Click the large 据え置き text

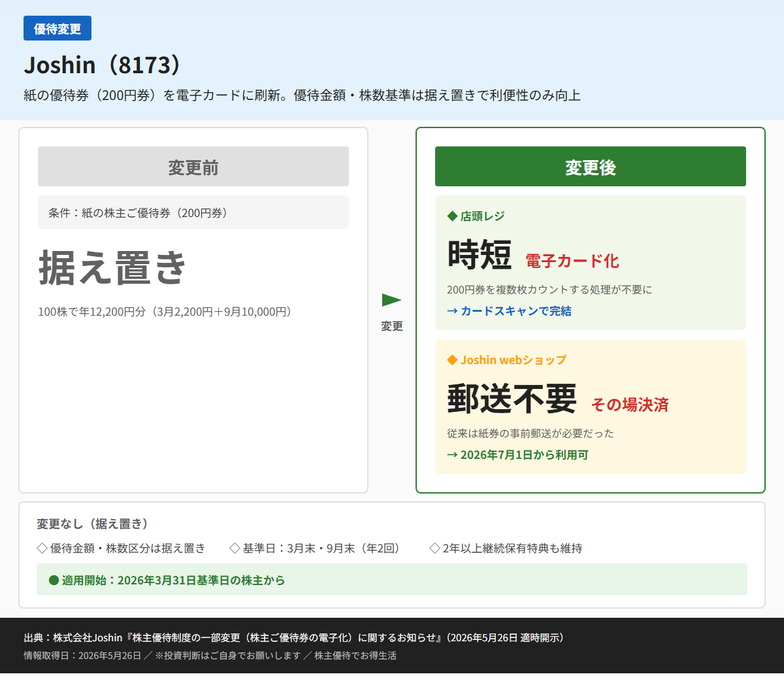click(x=113, y=267)
